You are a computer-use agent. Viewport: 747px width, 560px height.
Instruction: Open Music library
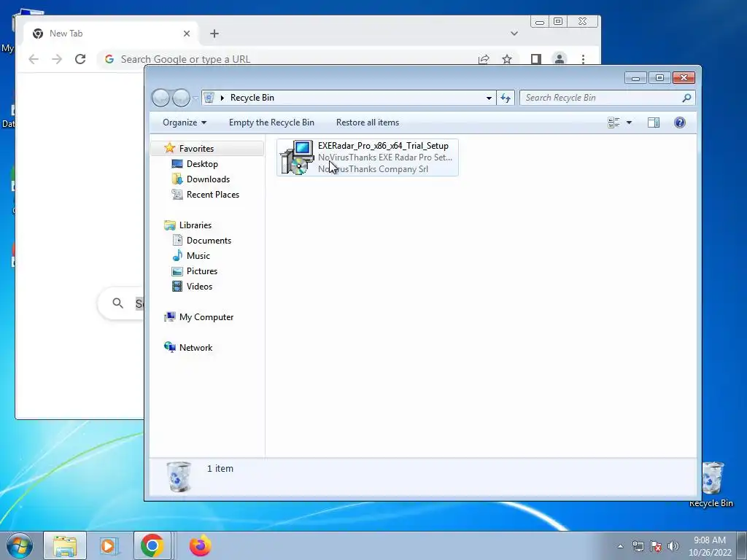point(198,256)
